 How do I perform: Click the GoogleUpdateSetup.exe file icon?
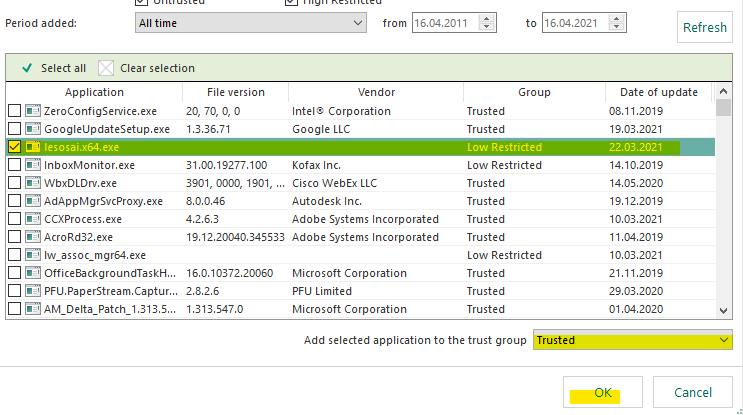[32, 129]
